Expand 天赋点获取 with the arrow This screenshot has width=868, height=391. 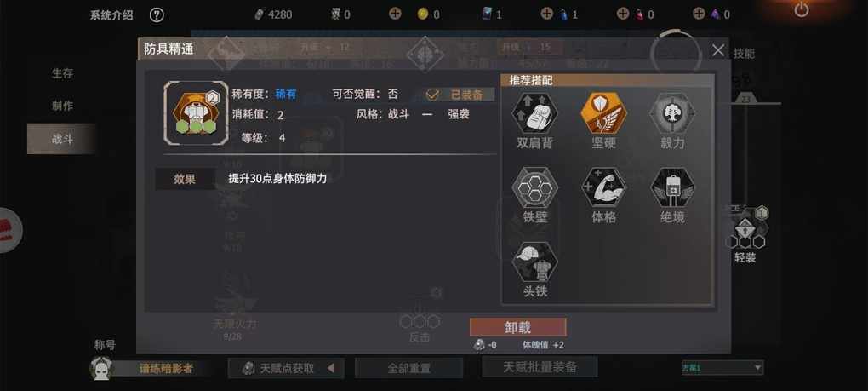330,368
